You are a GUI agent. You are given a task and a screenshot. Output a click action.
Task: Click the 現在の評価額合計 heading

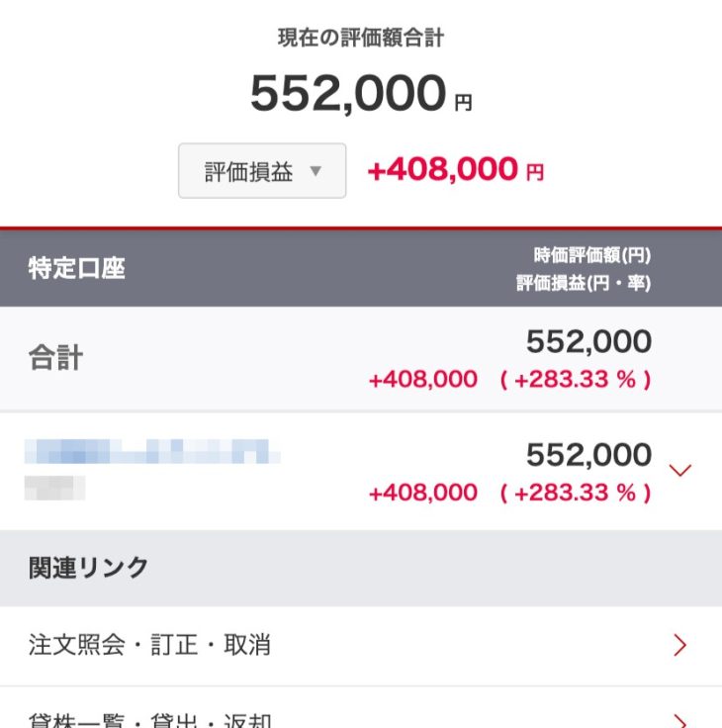[361, 40]
